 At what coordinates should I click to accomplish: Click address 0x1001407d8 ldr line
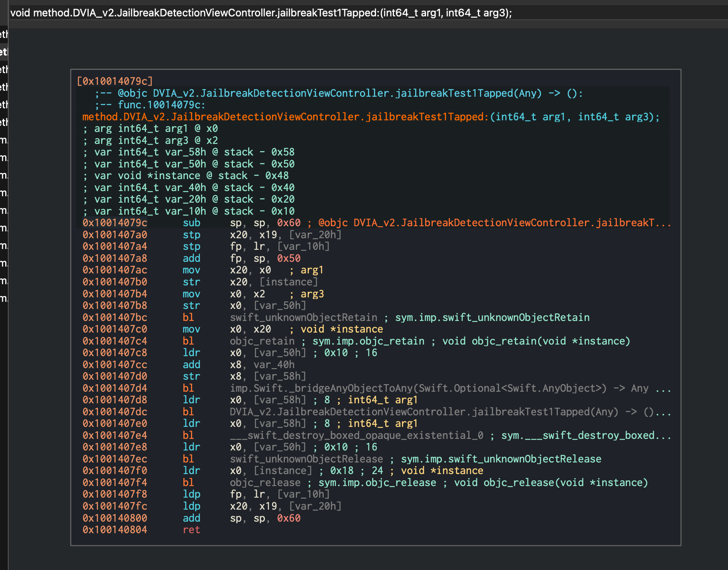250,400
